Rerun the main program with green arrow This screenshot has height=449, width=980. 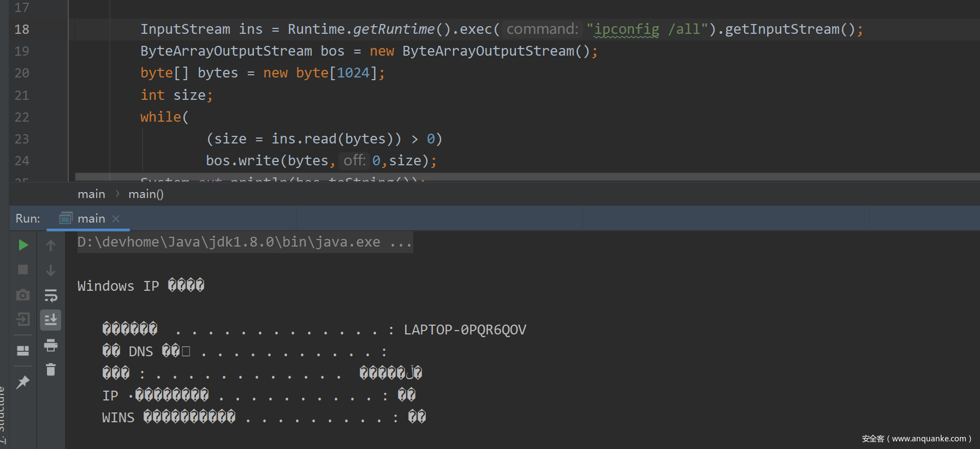[x=23, y=246]
